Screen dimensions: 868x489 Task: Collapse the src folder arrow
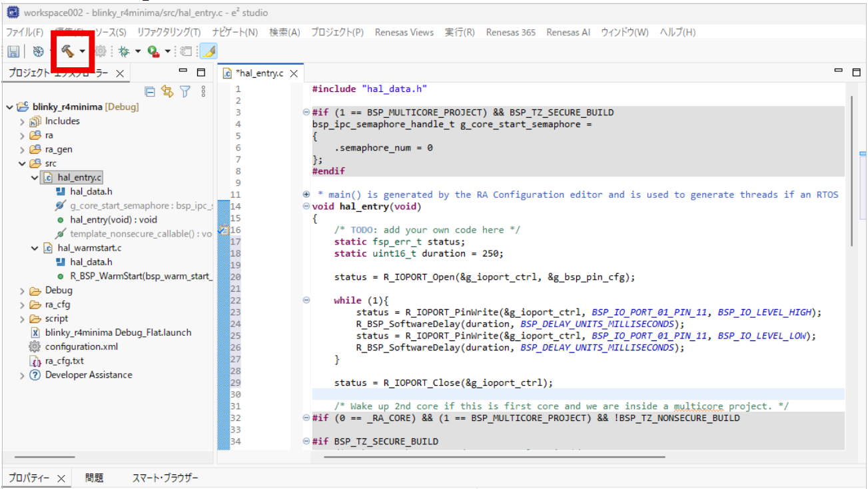[22, 163]
